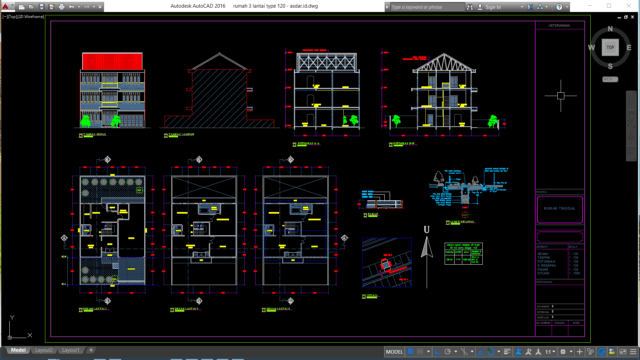Image resolution: width=640 pixels, height=360 pixels.
Task: Click the binoculars search icon
Action: pyautogui.click(x=470, y=7)
